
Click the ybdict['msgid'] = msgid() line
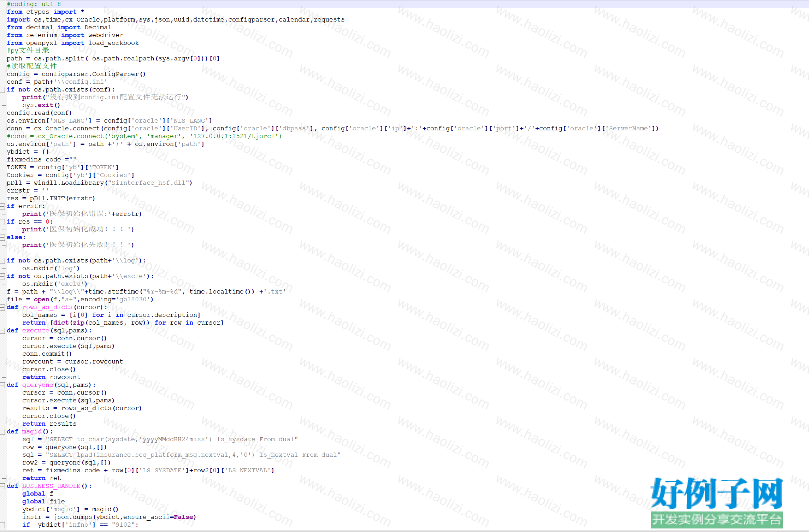pyautogui.click(x=70, y=509)
